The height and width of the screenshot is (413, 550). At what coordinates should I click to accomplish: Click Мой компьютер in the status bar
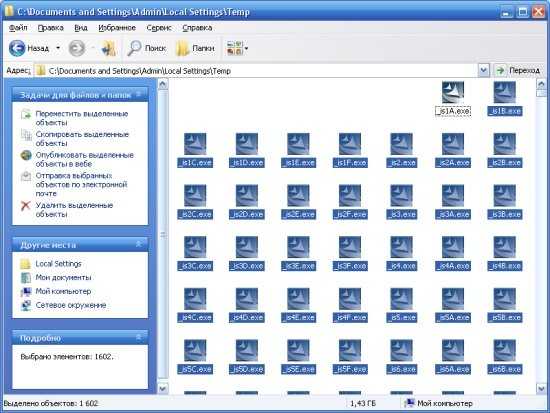(x=438, y=404)
